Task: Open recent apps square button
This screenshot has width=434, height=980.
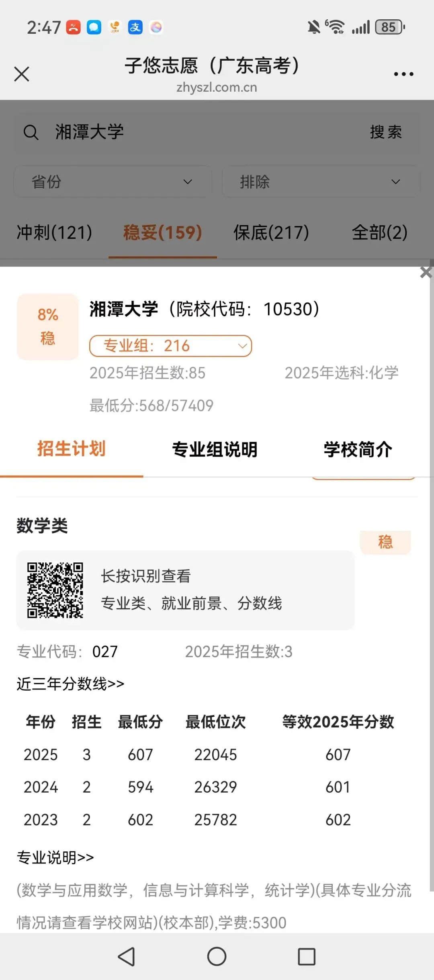Action: click(x=307, y=956)
